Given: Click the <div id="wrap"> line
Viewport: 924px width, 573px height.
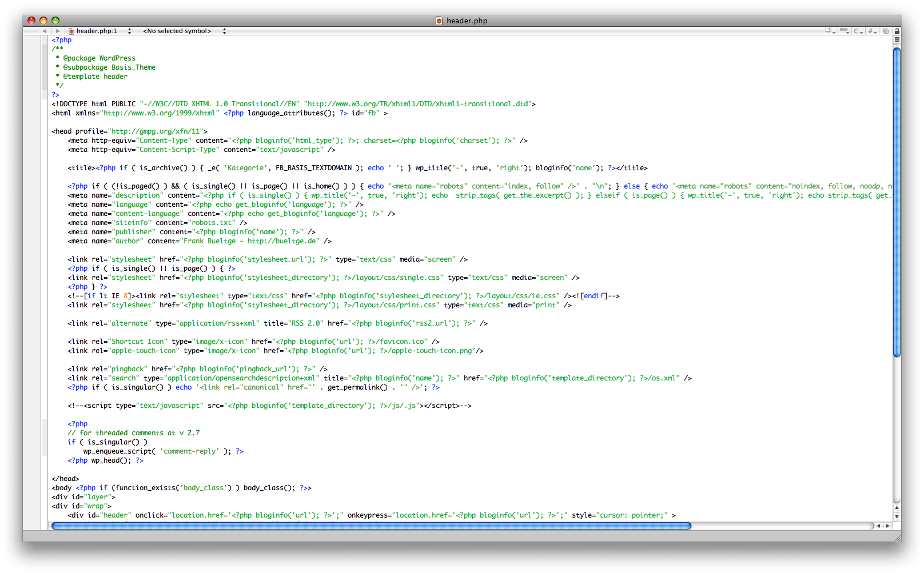Looking at the screenshot, I should [81, 506].
